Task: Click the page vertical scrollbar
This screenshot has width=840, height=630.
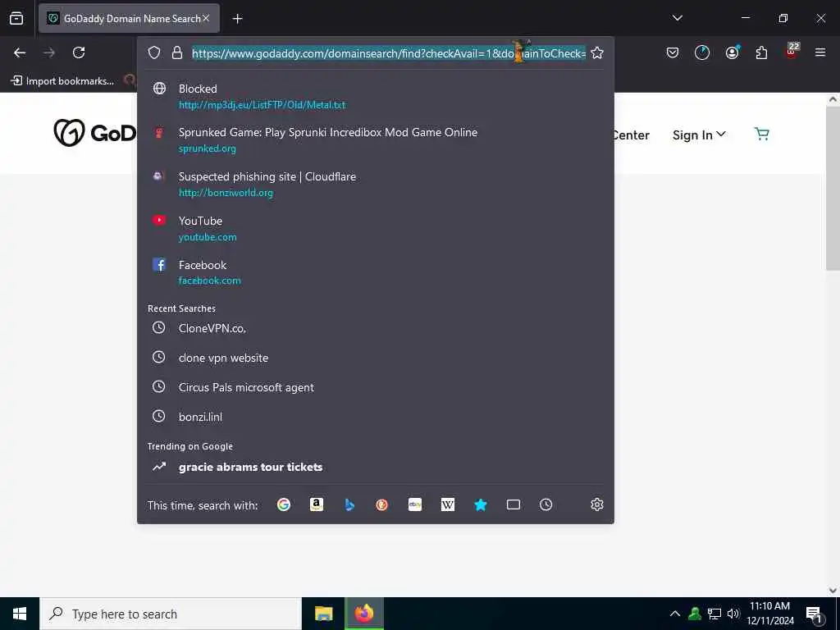Action: (833, 188)
